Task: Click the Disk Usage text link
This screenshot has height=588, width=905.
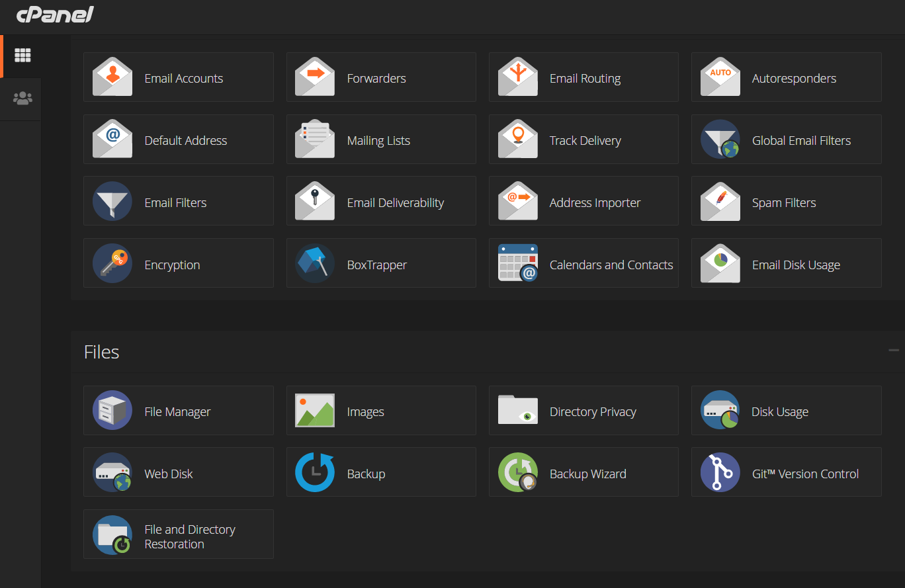Action: click(x=780, y=411)
